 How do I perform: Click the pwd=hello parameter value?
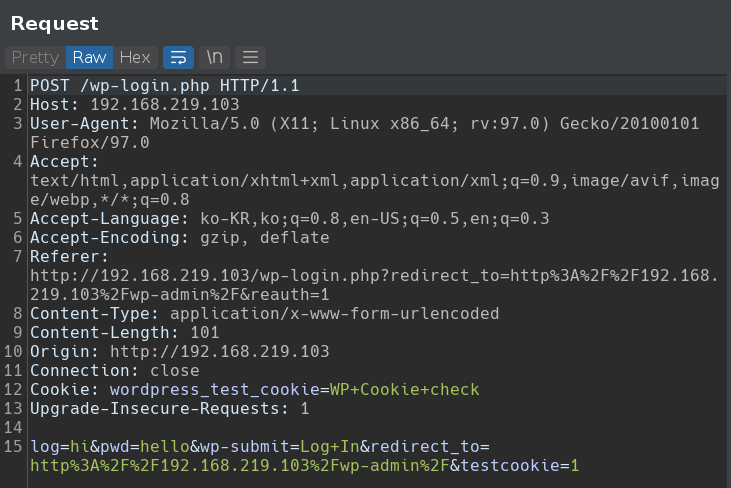click(165, 447)
